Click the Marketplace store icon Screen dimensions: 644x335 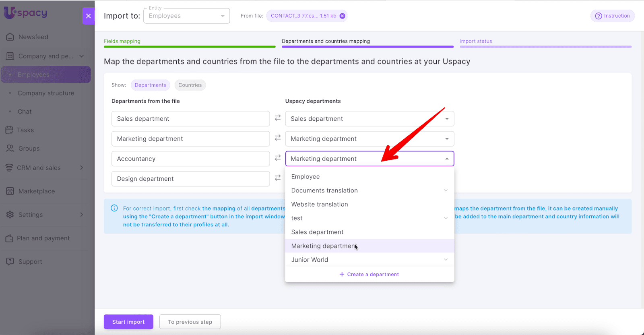pos(10,191)
